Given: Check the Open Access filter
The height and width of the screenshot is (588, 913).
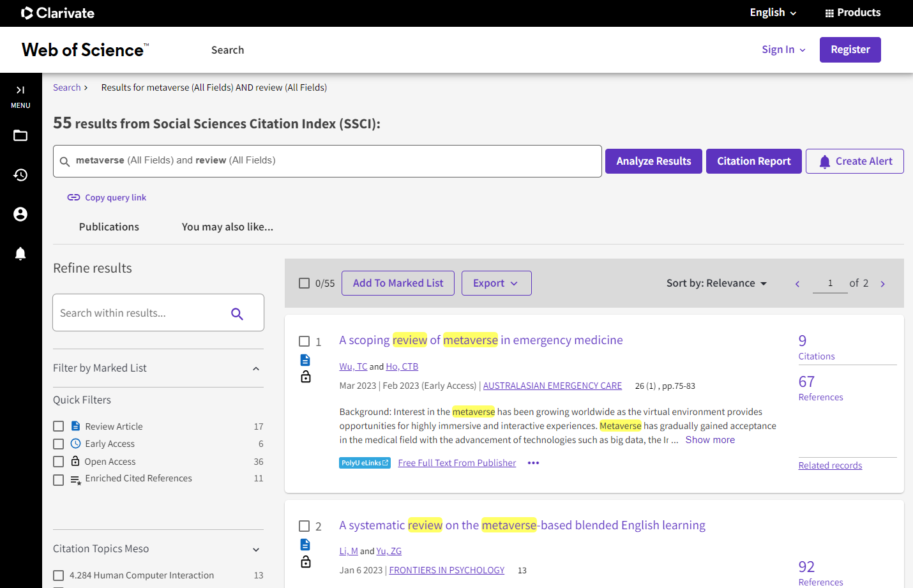Looking at the screenshot, I should click(59, 462).
